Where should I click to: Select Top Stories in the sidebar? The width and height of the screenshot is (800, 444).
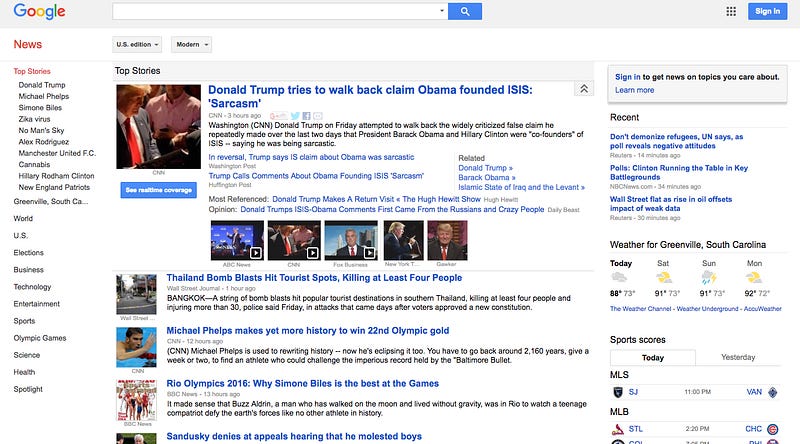click(32, 71)
